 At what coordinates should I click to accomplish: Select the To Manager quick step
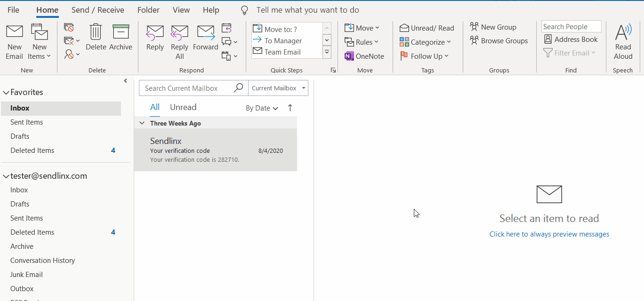coord(287,40)
